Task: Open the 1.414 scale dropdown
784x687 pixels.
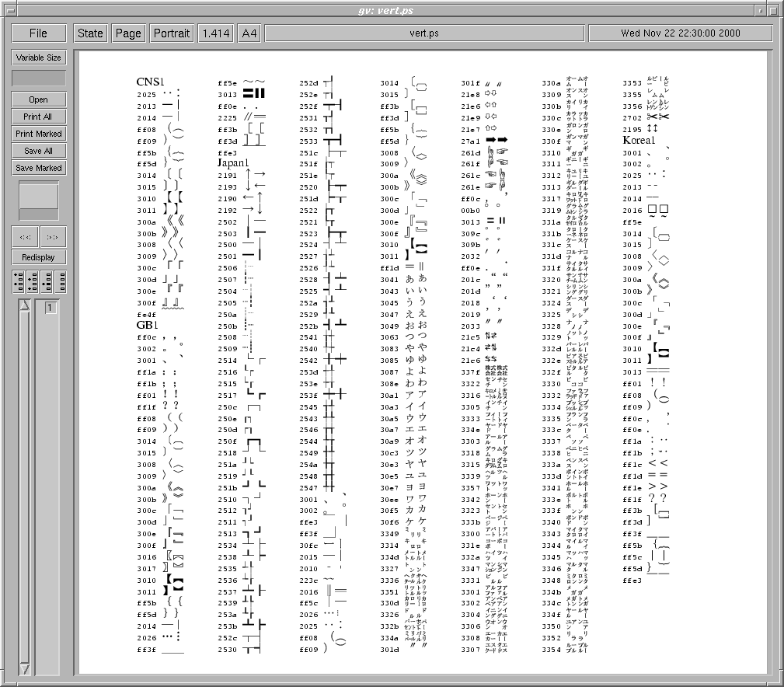Action: [215, 33]
